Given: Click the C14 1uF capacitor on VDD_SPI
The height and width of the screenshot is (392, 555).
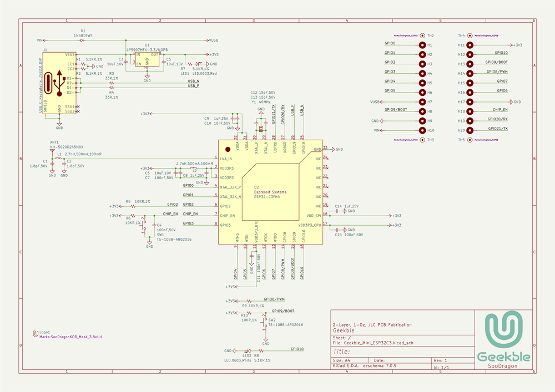Looking at the screenshot, I should coord(337,211).
